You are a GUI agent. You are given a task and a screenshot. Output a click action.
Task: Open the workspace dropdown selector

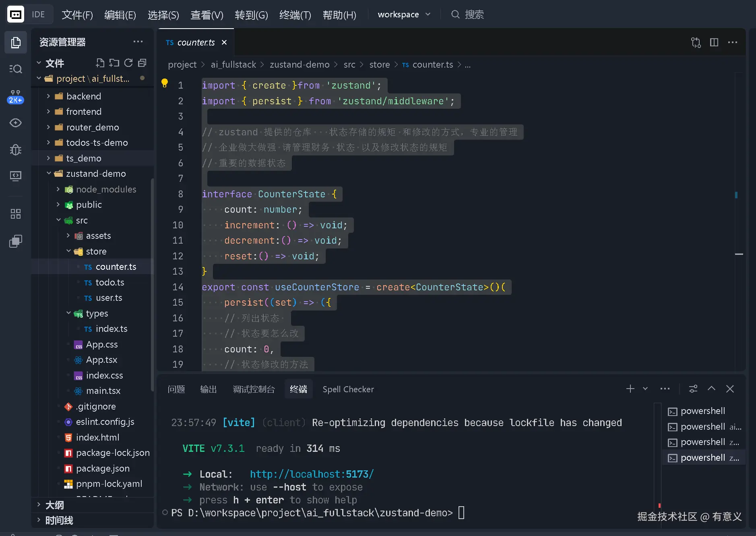tap(404, 14)
